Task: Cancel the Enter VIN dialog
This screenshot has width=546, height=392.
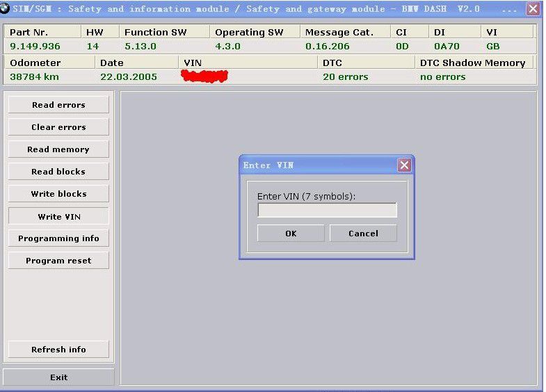Action: click(363, 234)
